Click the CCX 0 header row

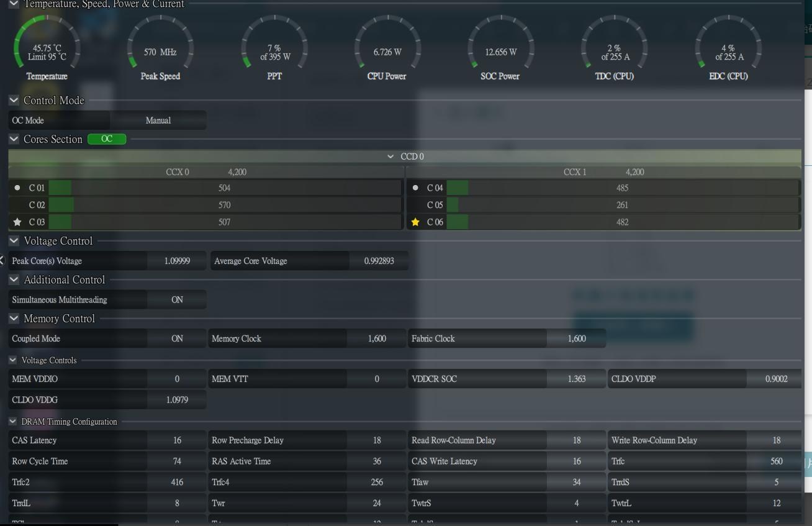click(206, 172)
